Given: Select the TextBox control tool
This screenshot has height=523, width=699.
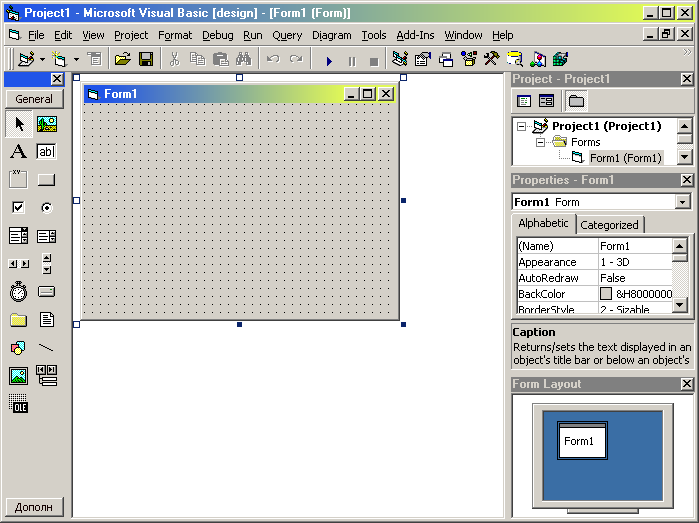Looking at the screenshot, I should click(x=47, y=152).
